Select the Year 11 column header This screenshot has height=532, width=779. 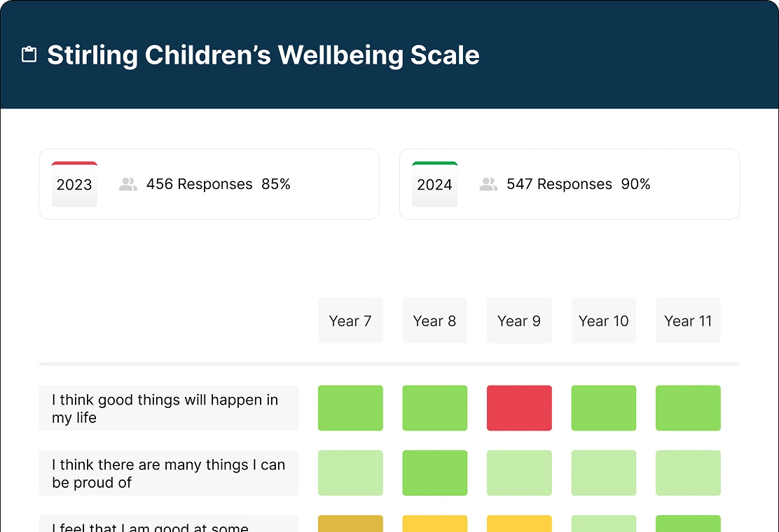click(688, 321)
